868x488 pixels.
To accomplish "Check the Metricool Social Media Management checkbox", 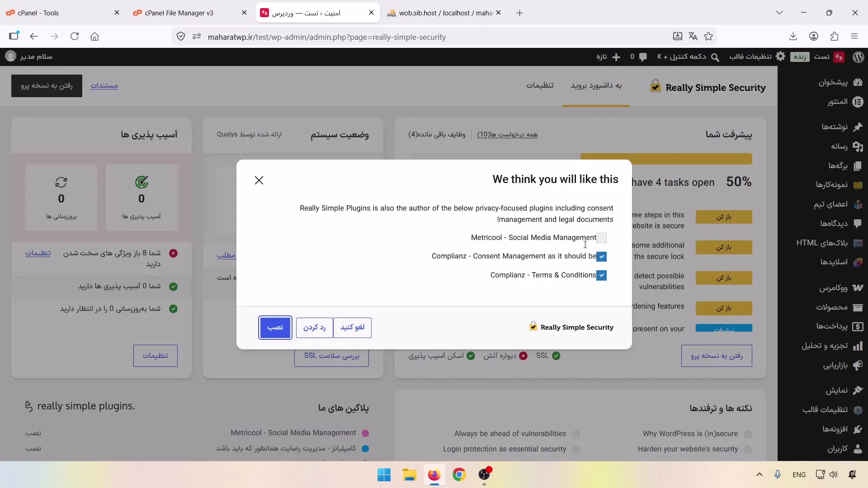I will click(x=601, y=238).
